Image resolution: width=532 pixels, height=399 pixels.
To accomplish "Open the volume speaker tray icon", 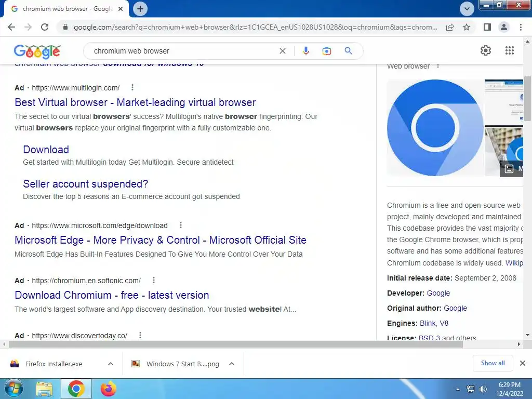I will (483, 390).
